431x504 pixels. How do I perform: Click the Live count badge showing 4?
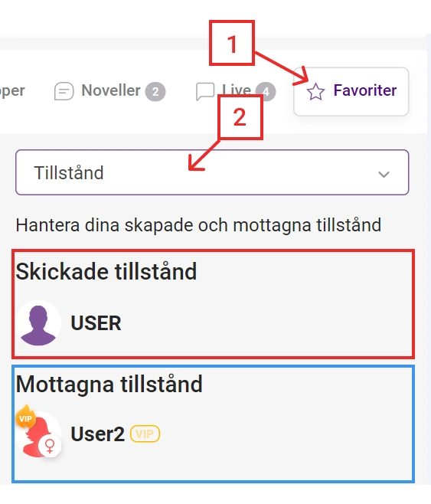click(x=266, y=92)
